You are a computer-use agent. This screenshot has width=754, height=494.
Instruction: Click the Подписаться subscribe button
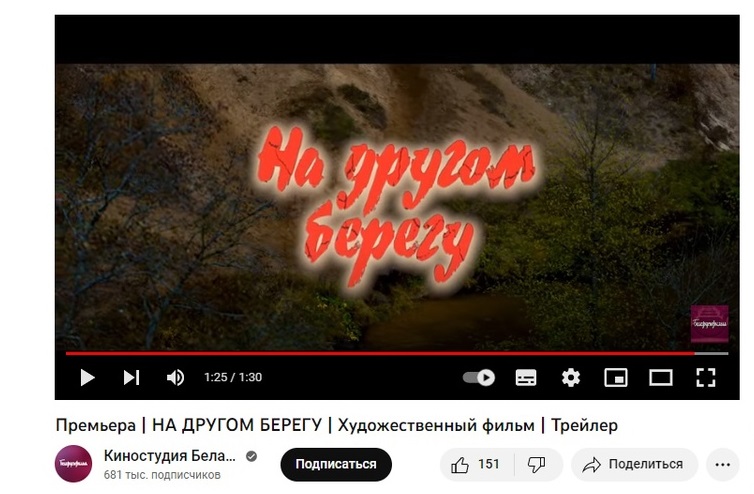click(336, 465)
